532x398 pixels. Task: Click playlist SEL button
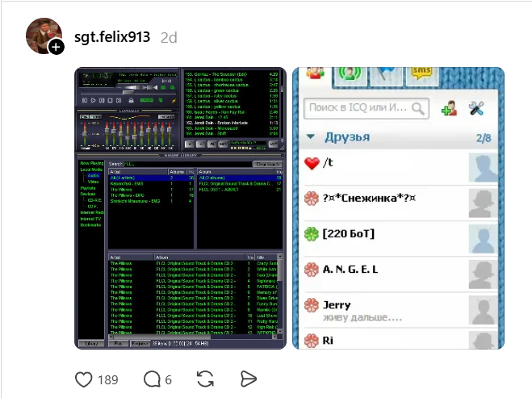(x=212, y=145)
